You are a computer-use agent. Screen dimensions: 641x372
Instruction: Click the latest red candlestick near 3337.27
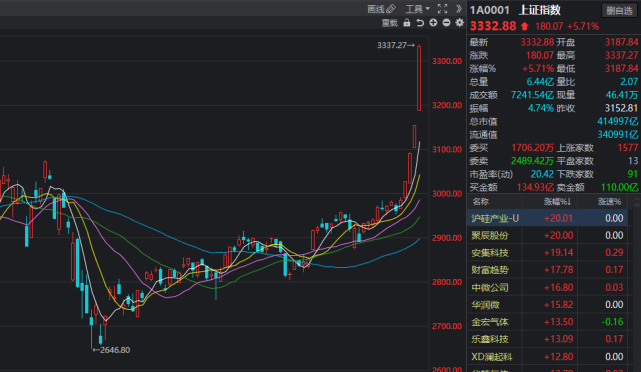tap(419, 78)
